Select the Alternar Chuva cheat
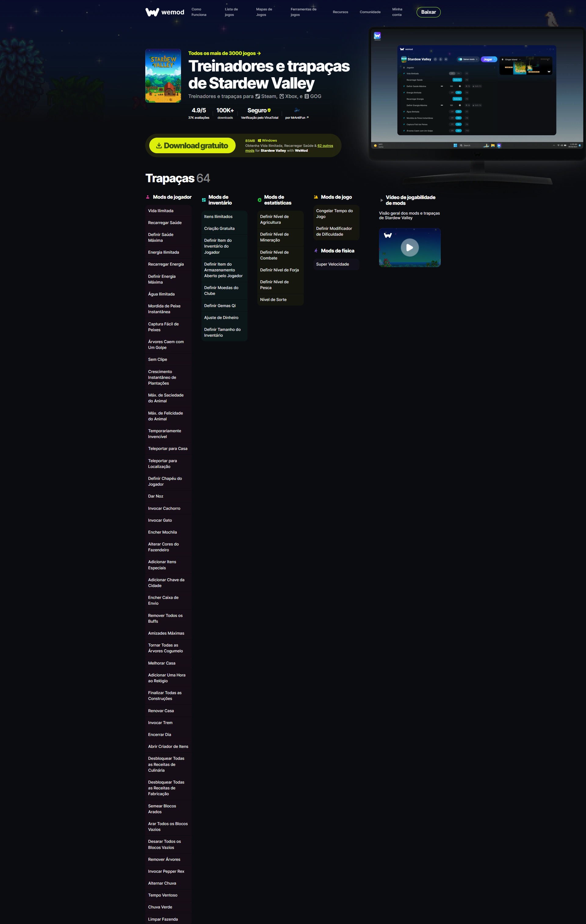Viewport: 586px width, 924px height. point(168,883)
